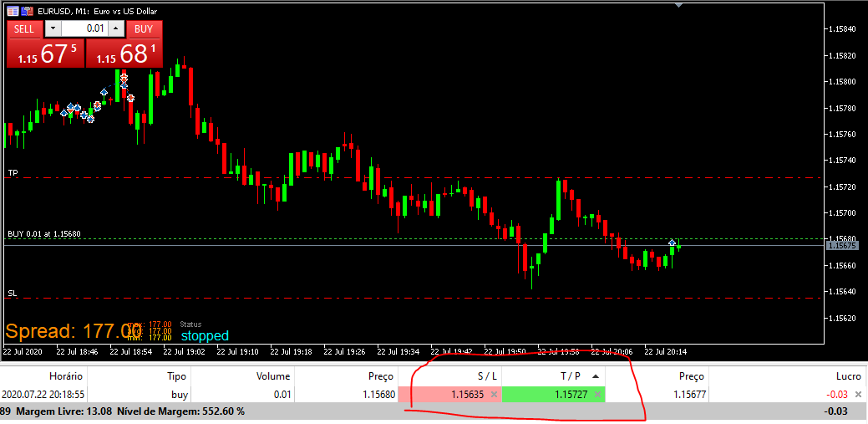Viewport: 868px width, 424px height.
Task: Click the SELL button
Action: point(23,29)
